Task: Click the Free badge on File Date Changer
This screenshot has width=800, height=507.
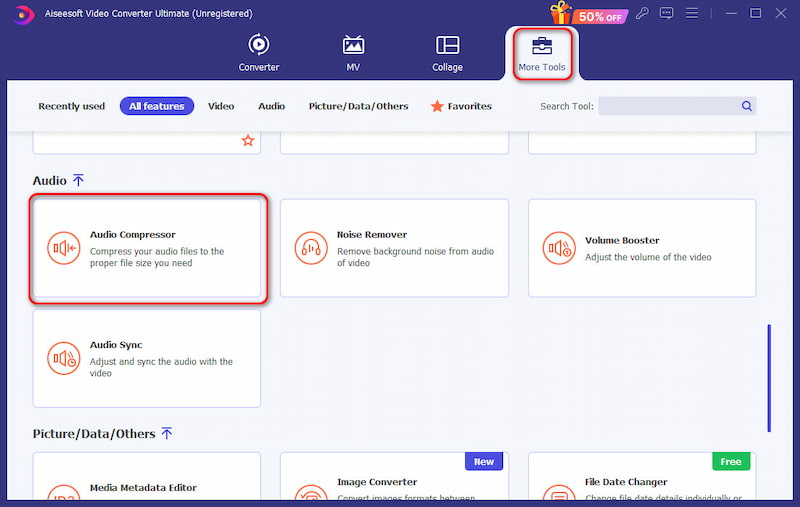Action: (731, 461)
